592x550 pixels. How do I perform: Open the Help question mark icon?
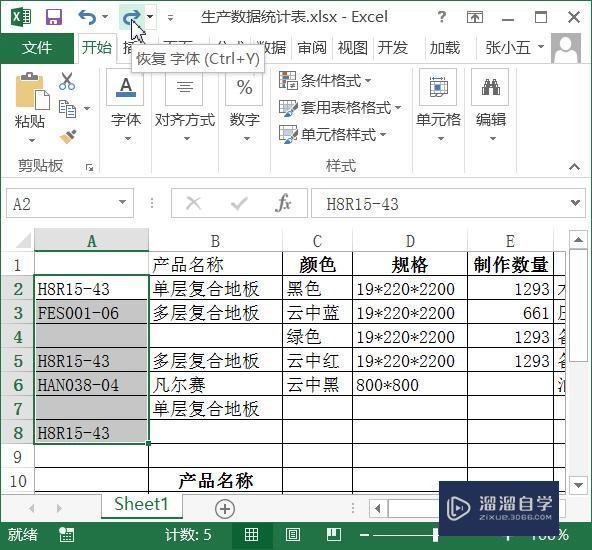click(441, 17)
